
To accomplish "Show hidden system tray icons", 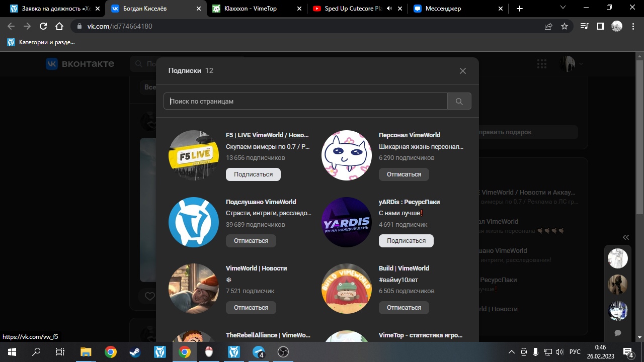I will (512, 352).
